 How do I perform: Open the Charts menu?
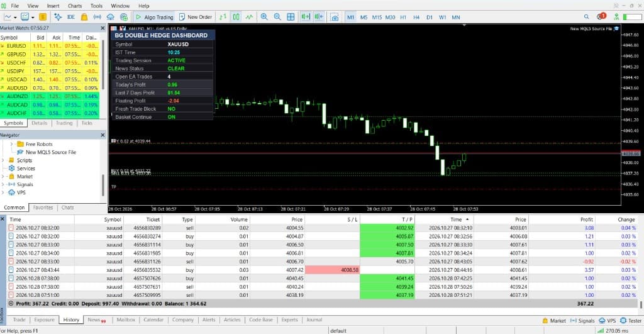[x=75, y=6]
